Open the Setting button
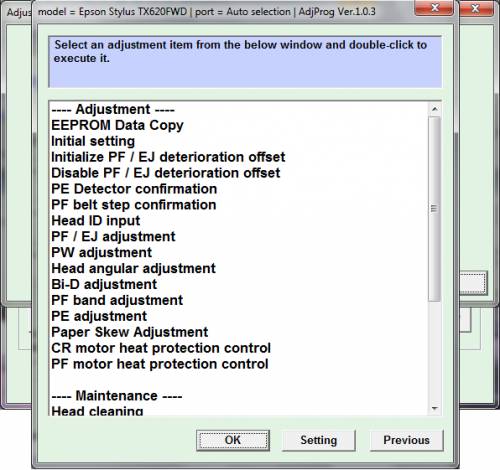Image resolution: width=500 pixels, height=470 pixels. pos(319,440)
